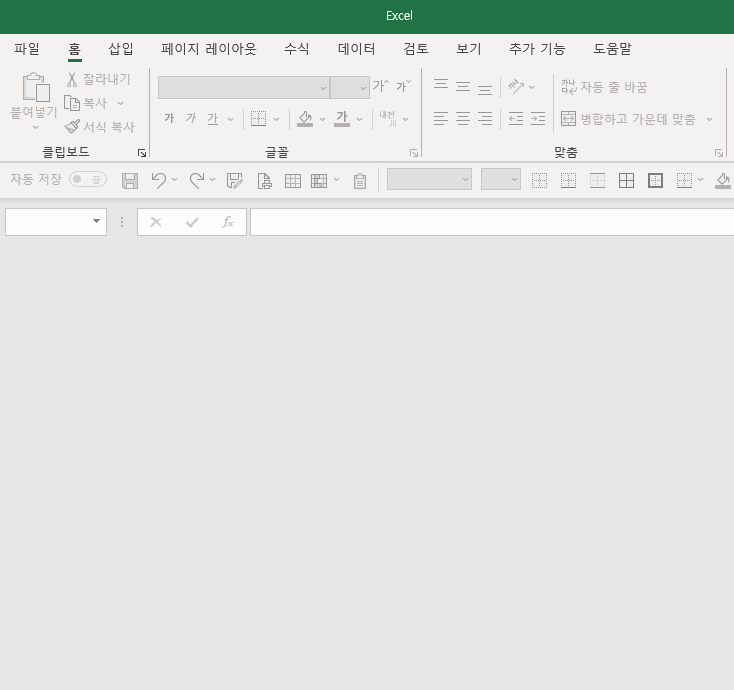
Task: Click the Redo arrow icon
Action: pyautogui.click(x=197, y=180)
